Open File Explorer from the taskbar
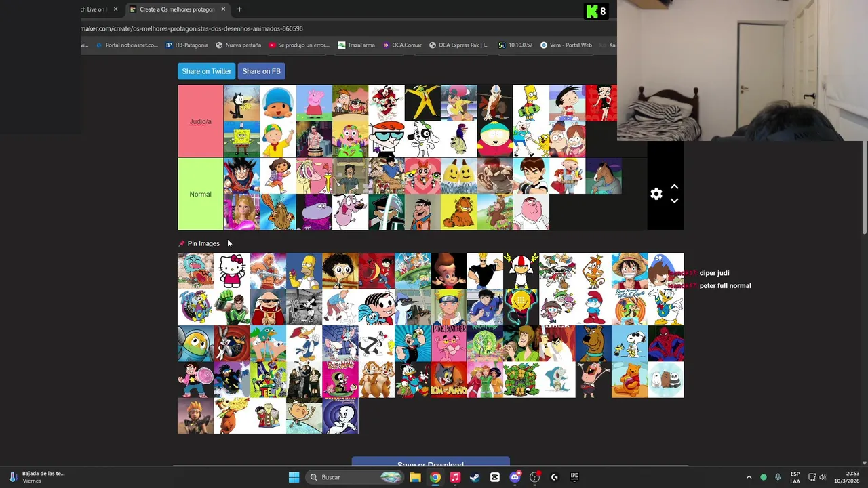The height and width of the screenshot is (488, 868). pos(415,477)
